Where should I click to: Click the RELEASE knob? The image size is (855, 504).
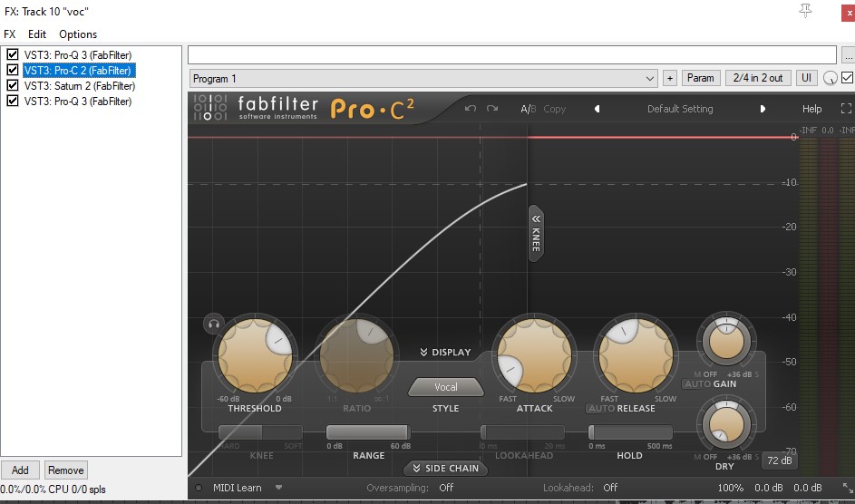coord(636,355)
